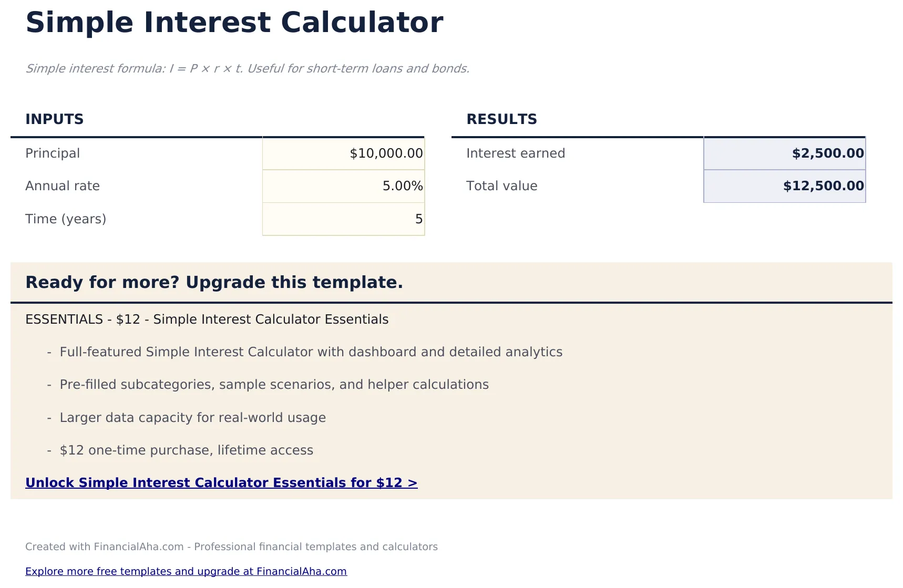Select the Annual rate value cell

tap(343, 185)
